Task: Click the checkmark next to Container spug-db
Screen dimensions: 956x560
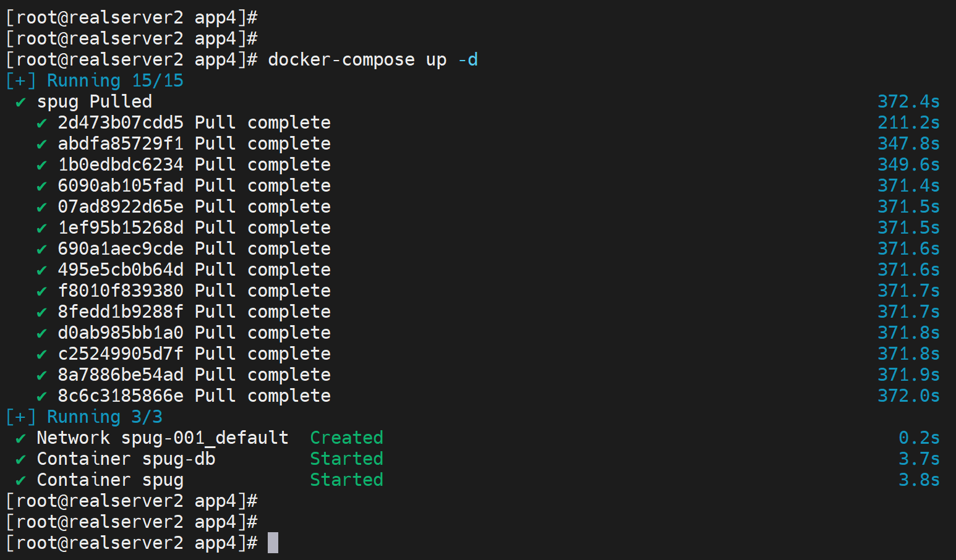Action: [20, 460]
